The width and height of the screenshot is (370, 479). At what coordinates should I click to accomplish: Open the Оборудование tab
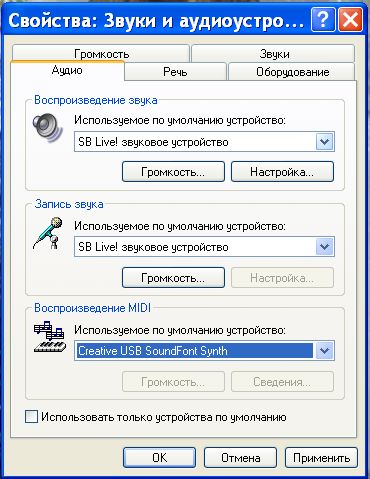coord(292,72)
